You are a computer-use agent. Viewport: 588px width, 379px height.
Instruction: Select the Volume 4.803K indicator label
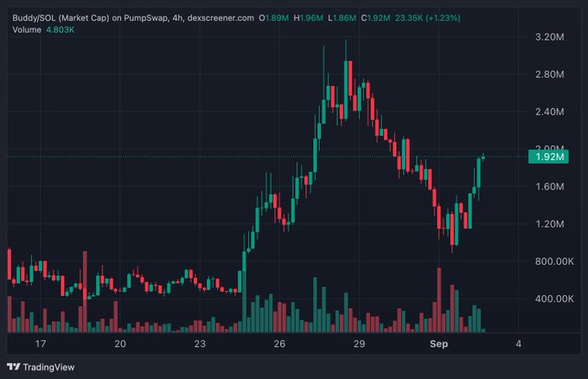pyautogui.click(x=43, y=29)
